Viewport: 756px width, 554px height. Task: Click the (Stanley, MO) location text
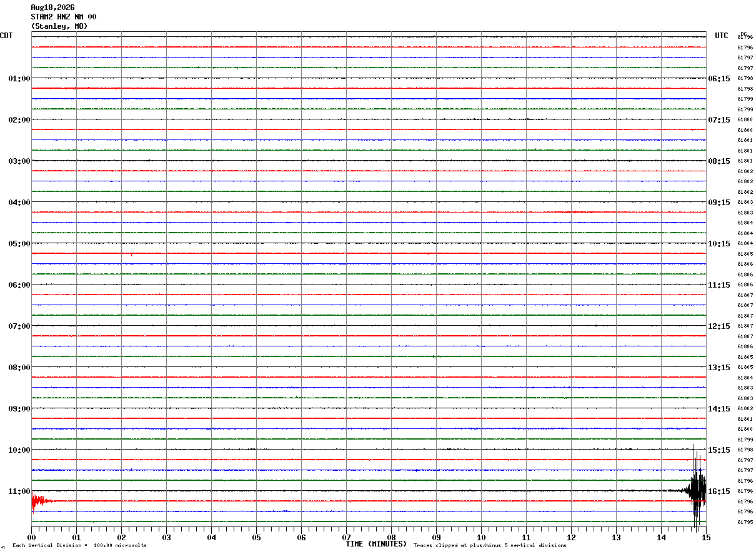coord(59,26)
